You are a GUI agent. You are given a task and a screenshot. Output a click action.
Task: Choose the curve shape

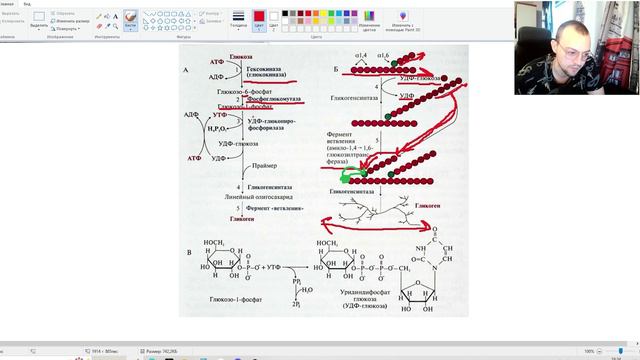[153, 14]
